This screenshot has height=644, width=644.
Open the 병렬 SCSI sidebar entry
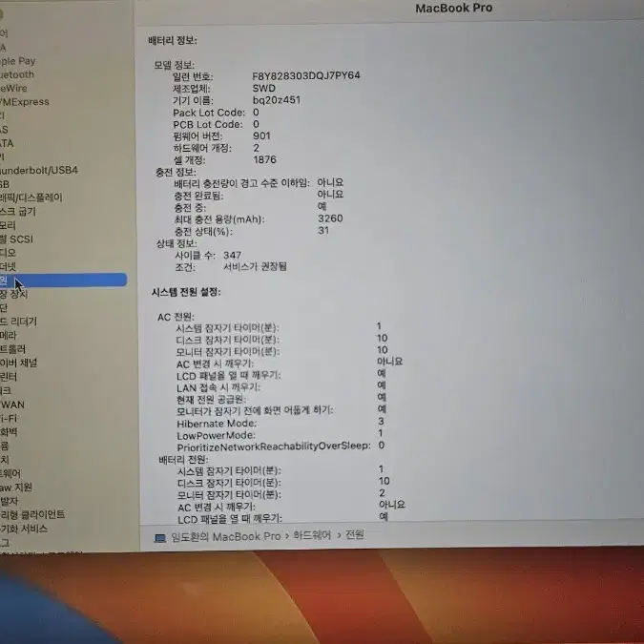16,239
